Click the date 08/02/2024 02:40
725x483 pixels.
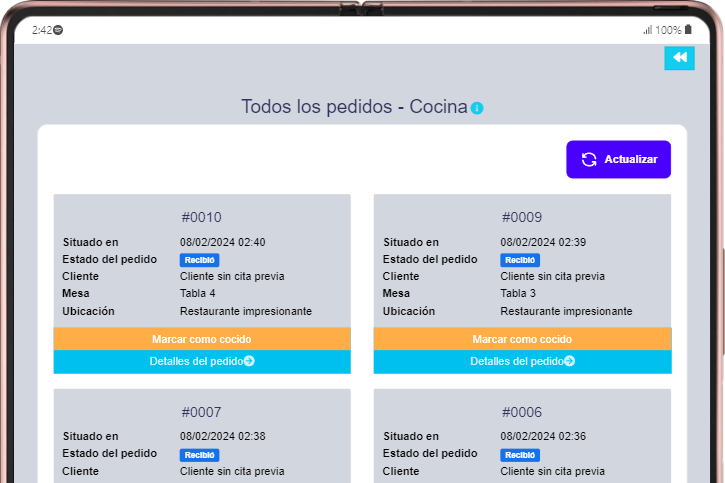click(222, 242)
